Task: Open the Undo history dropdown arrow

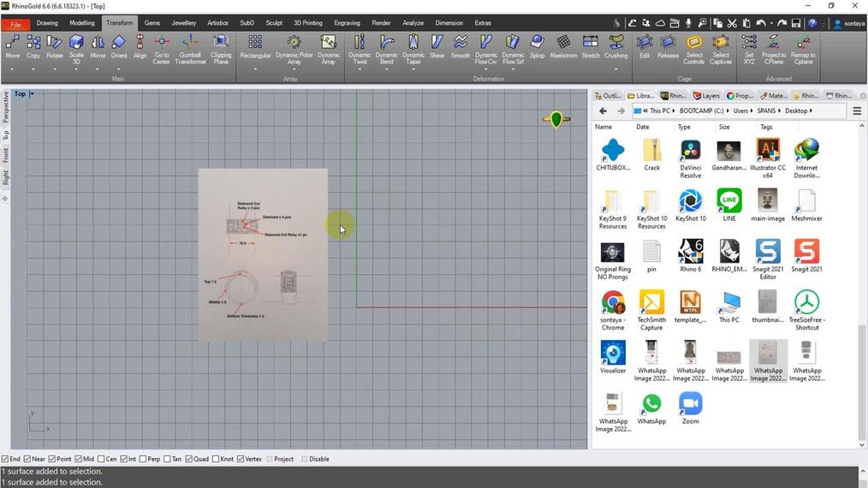Action: pos(770,23)
